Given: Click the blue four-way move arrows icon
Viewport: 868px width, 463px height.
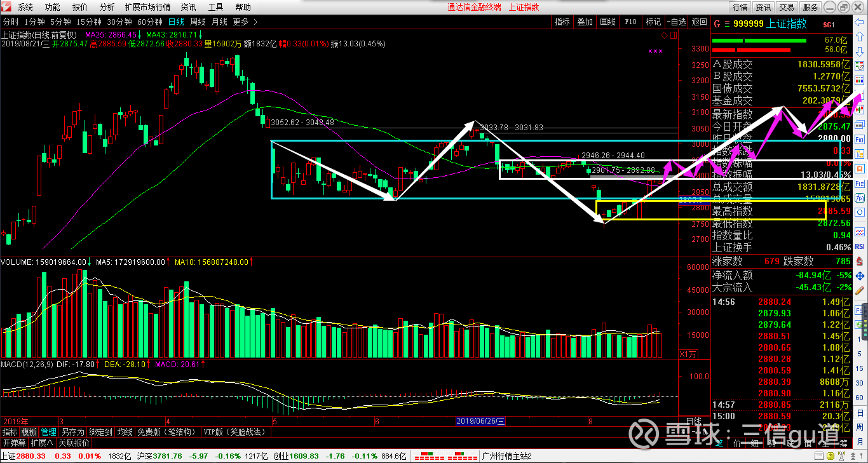Looking at the screenshot, I should point(858,276).
